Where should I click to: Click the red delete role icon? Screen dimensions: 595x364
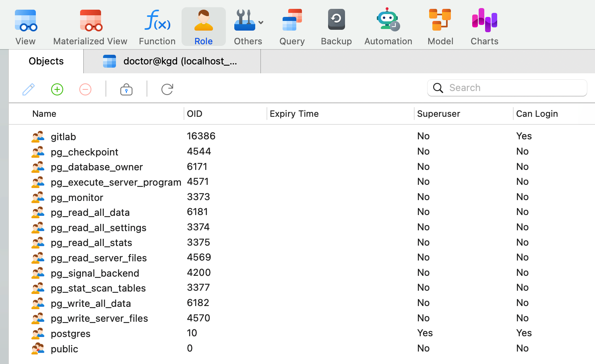coord(85,89)
